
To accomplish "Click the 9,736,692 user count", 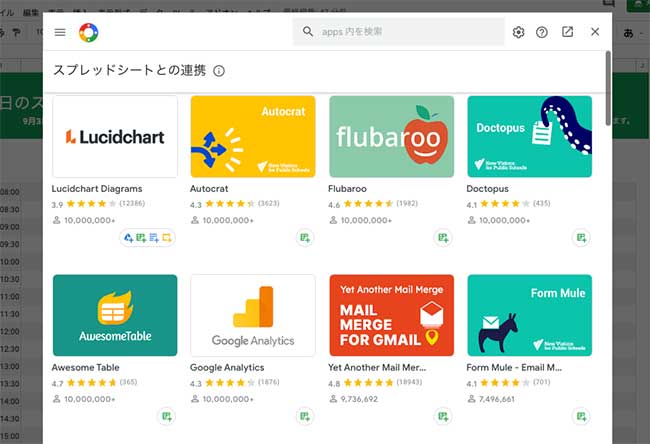I will (x=354, y=399).
